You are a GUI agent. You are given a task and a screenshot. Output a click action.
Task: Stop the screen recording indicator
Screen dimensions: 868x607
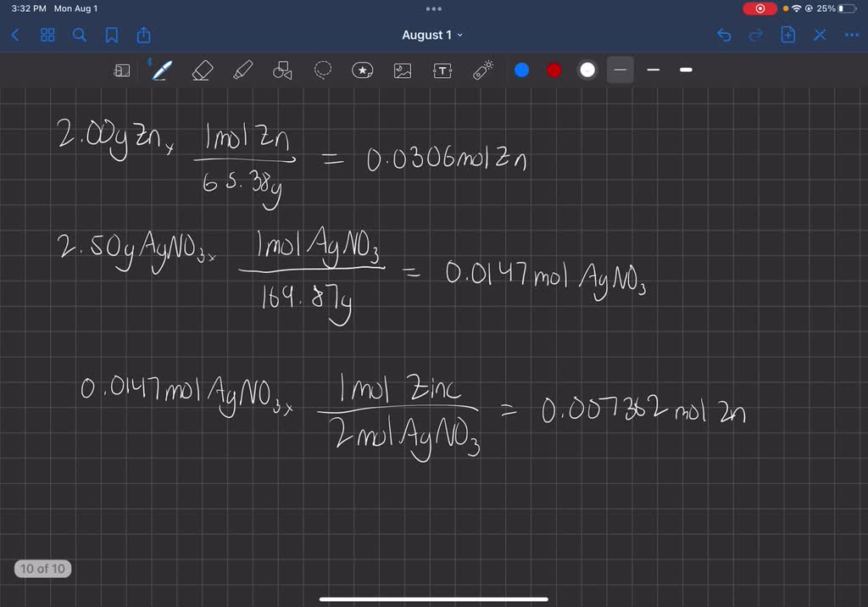[759, 8]
